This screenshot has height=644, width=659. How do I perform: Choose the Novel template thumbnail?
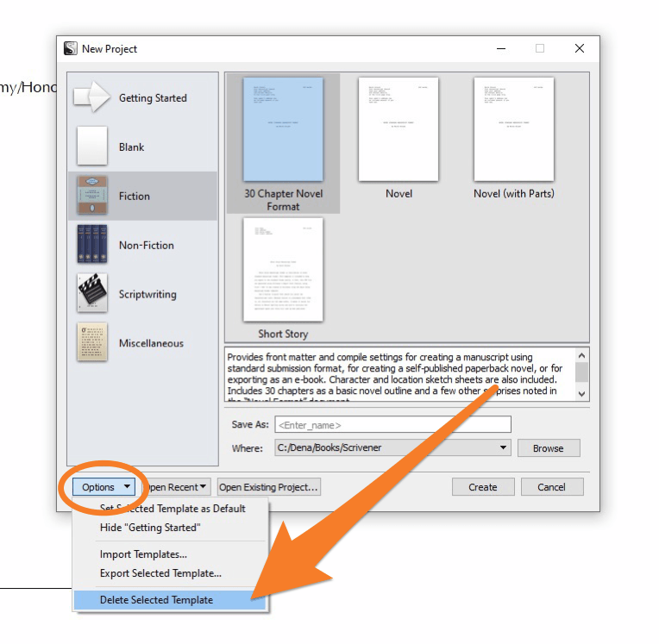399,129
